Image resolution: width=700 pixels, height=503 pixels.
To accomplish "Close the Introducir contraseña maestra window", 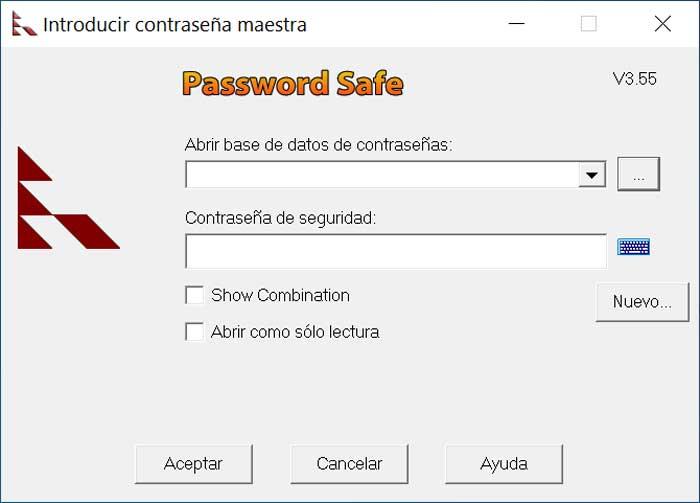I will pos(662,24).
